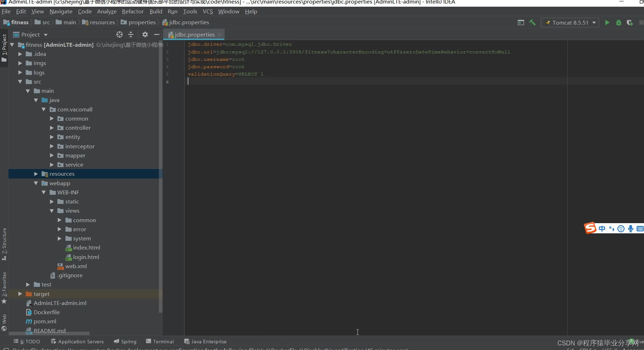Image resolution: width=644 pixels, height=350 pixels.
Task: Run the Tomcat 8.5.51 configuration
Action: [607, 22]
